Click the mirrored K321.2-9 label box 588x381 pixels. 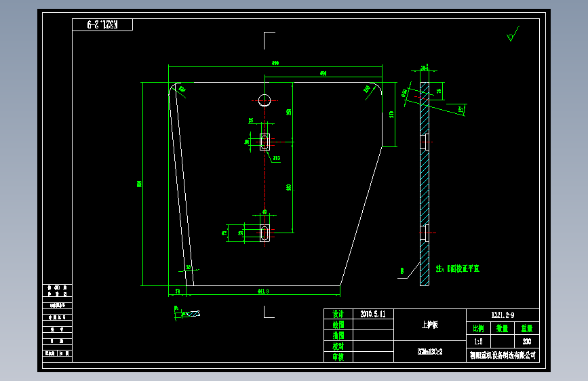click(x=102, y=25)
